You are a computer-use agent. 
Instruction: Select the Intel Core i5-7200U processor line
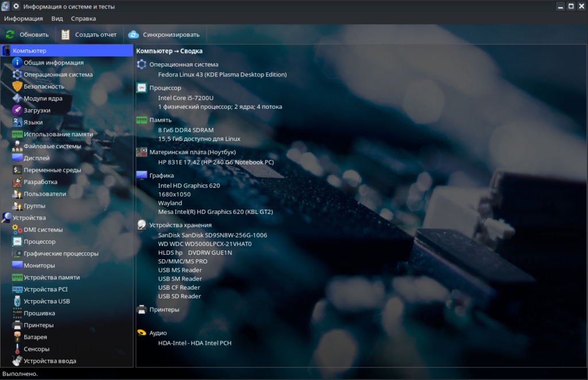185,98
